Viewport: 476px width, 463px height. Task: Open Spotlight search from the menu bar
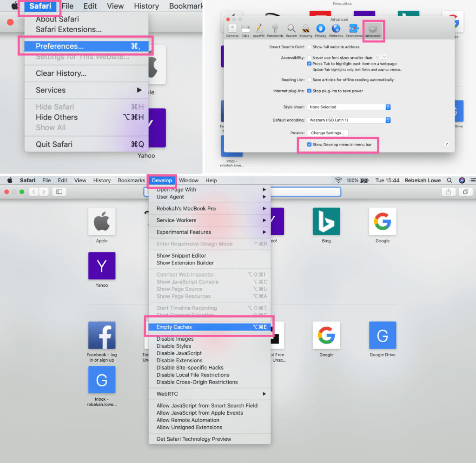[449, 180]
